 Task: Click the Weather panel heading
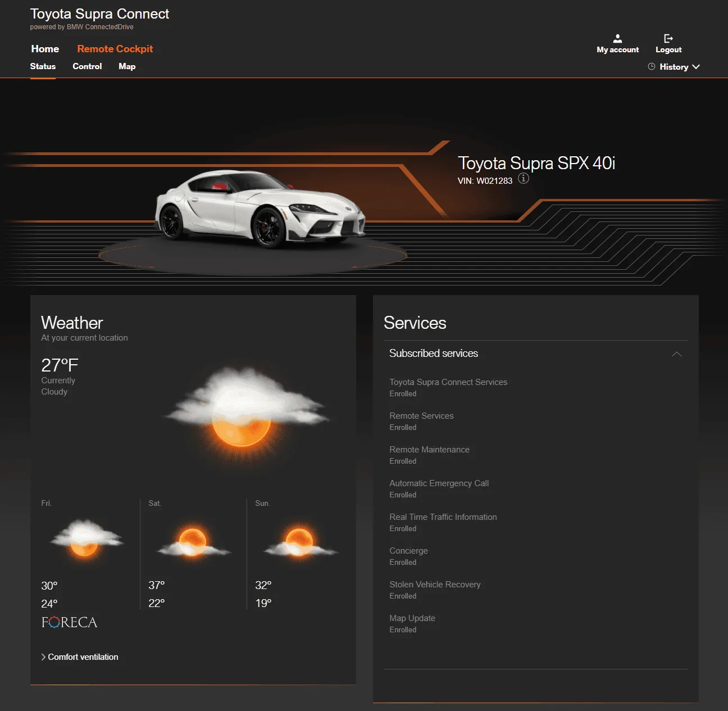[x=72, y=323]
